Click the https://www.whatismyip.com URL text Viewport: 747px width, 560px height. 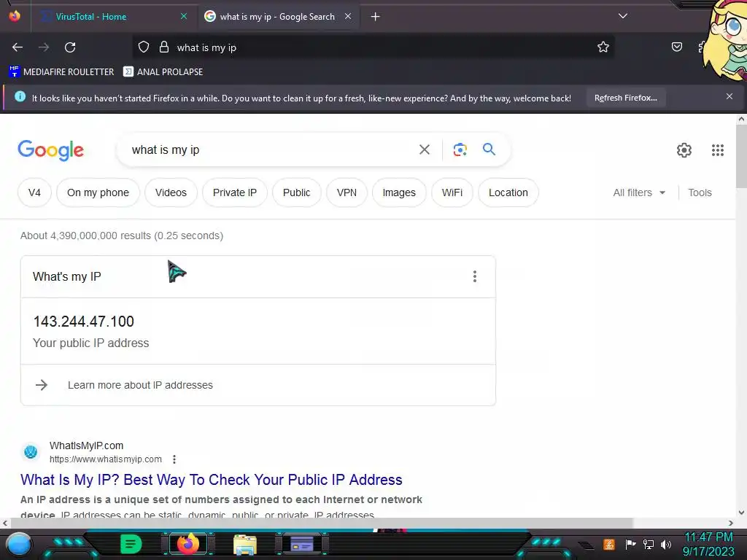pyautogui.click(x=105, y=459)
